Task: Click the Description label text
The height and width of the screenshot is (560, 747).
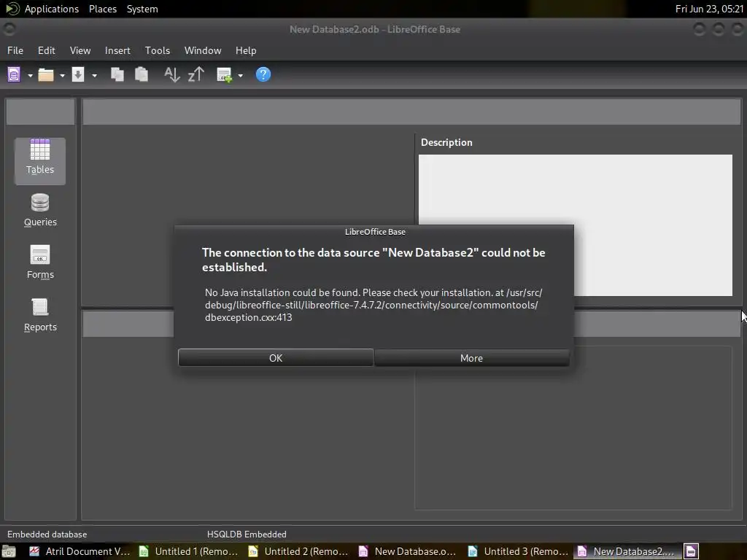Action: (446, 142)
